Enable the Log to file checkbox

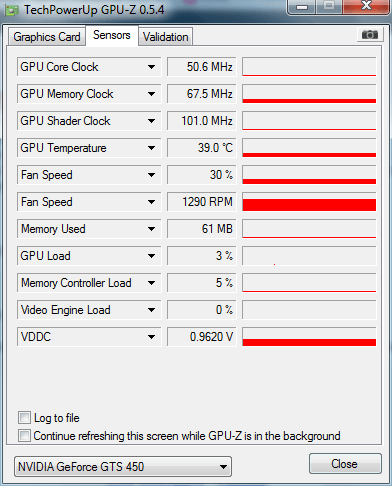pyautogui.click(x=24, y=417)
